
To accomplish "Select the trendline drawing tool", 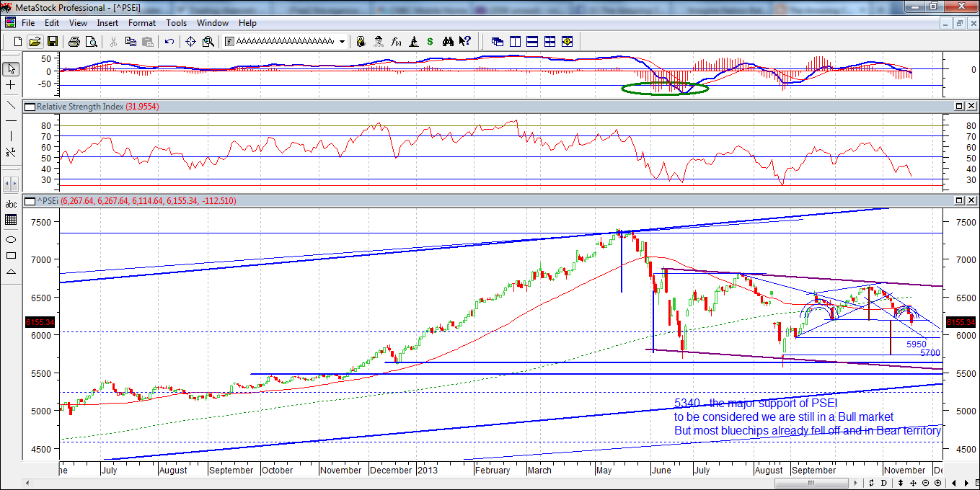I will tap(10, 106).
